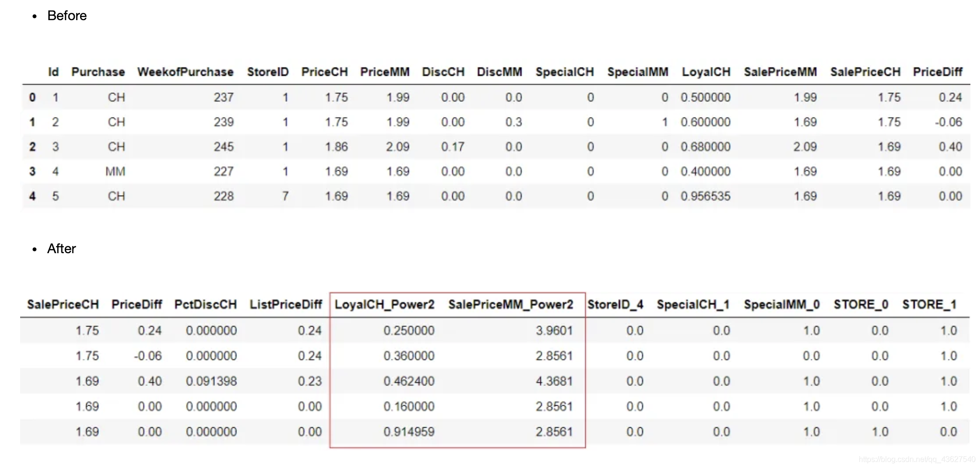This screenshot has width=980, height=468.
Task: Select the "Id" column header
Action: point(53,72)
